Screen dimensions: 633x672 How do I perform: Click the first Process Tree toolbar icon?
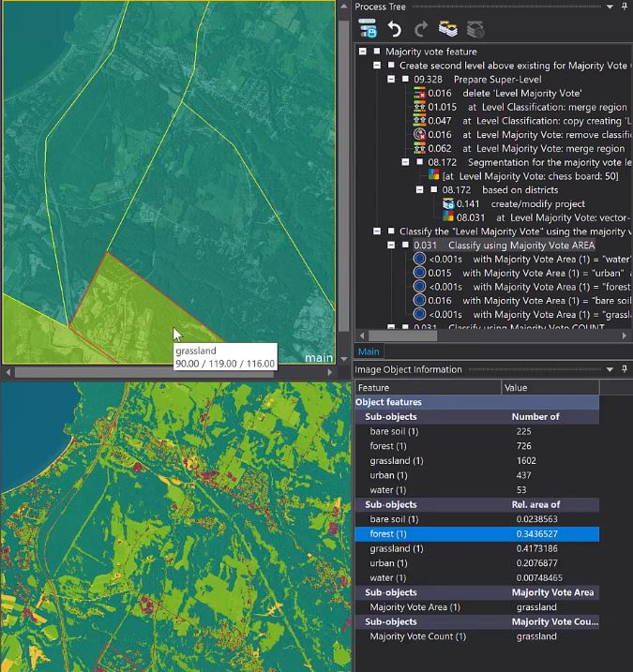click(368, 29)
